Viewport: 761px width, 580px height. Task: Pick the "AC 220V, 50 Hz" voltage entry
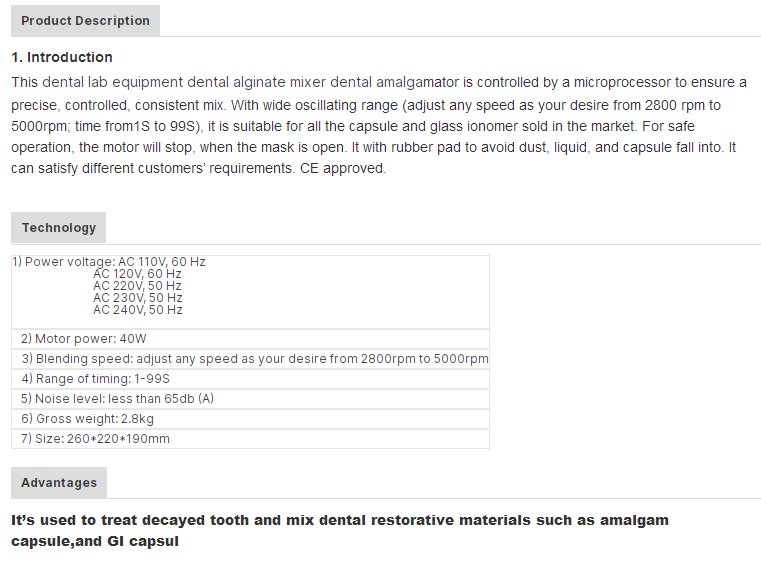[x=138, y=286]
